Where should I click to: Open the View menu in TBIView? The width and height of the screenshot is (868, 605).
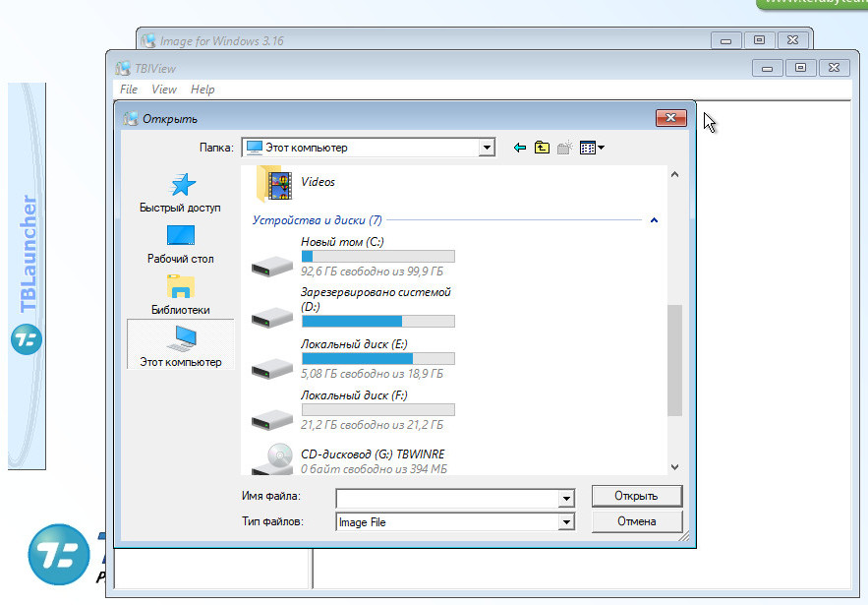[164, 90]
